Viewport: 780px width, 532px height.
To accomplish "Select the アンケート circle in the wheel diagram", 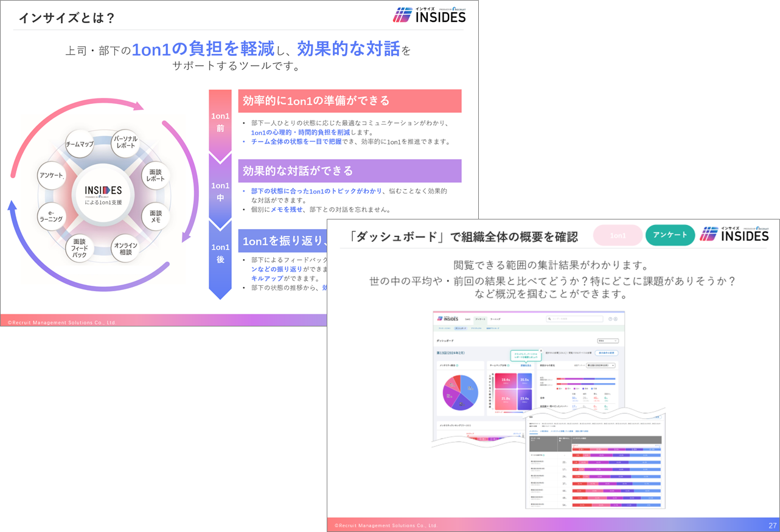I will click(x=52, y=176).
